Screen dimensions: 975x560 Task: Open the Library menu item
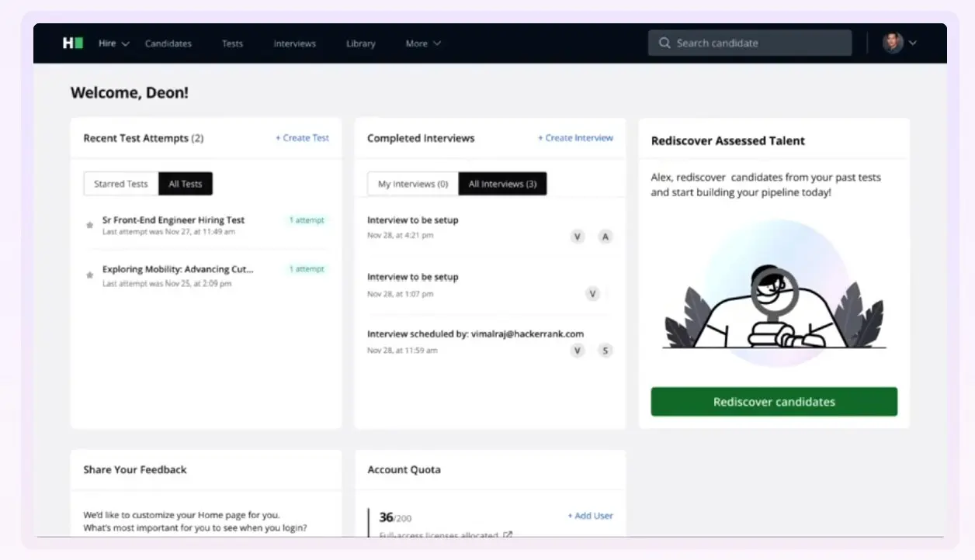pyautogui.click(x=361, y=43)
